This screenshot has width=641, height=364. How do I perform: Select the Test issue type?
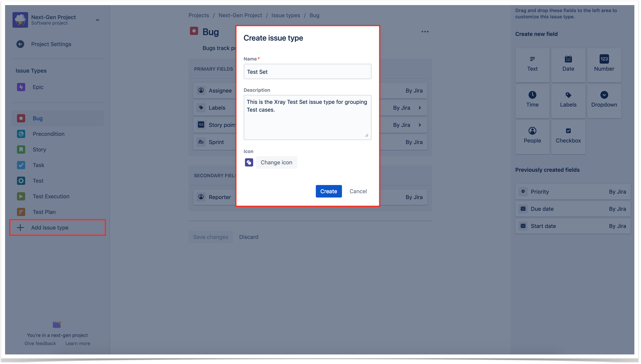58,181
